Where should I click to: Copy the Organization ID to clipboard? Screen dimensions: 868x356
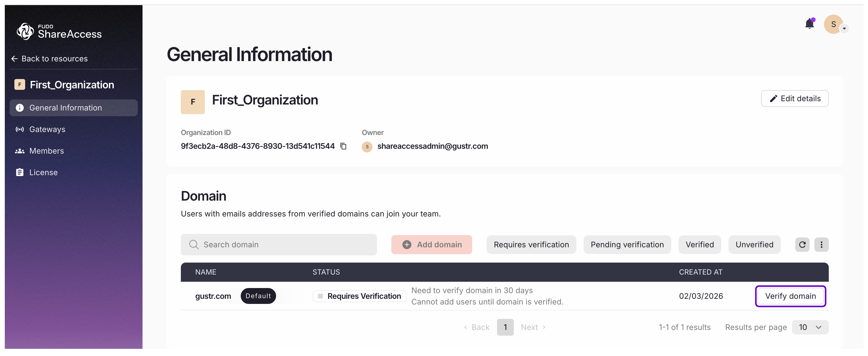click(x=343, y=146)
